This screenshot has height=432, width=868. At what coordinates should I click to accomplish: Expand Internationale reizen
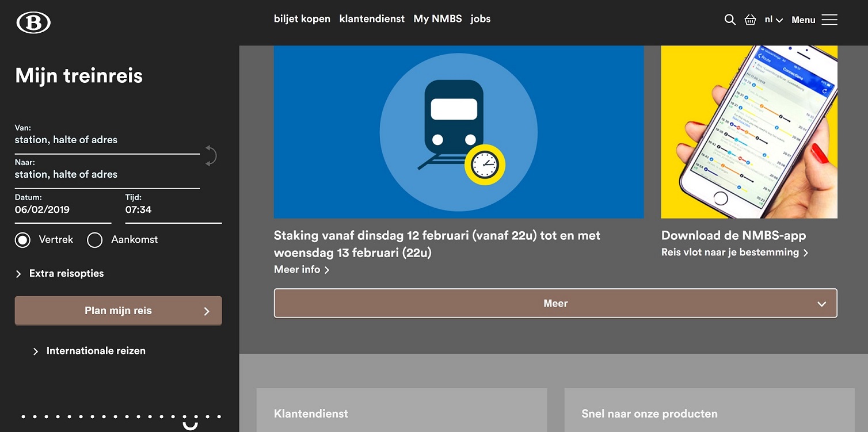pos(89,351)
